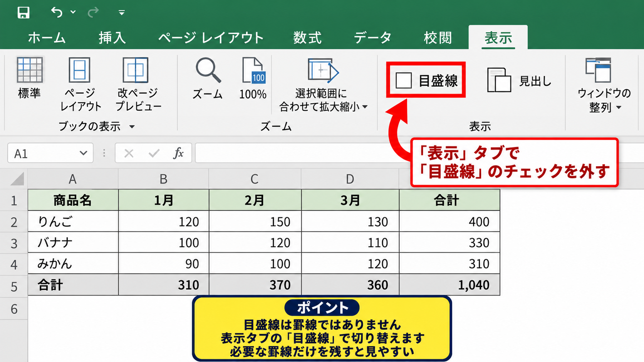Click the 商品名 header cell
The image size is (644, 362).
[73, 200]
